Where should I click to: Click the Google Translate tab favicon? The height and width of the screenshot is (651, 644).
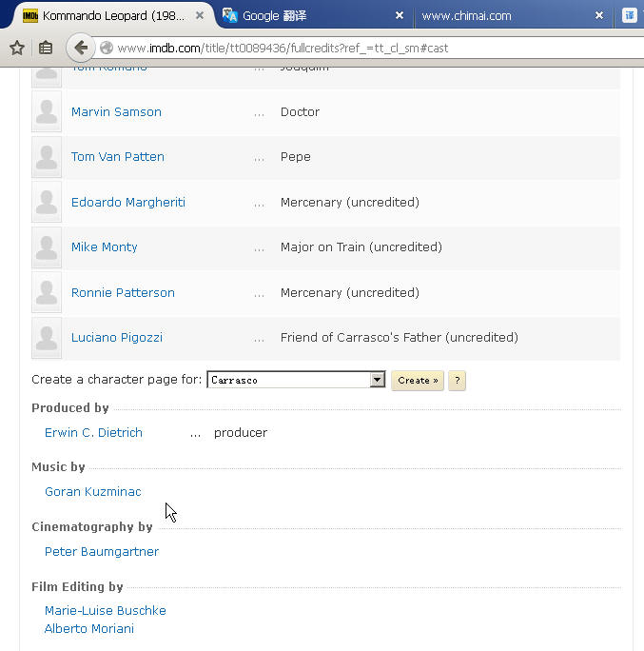229,16
